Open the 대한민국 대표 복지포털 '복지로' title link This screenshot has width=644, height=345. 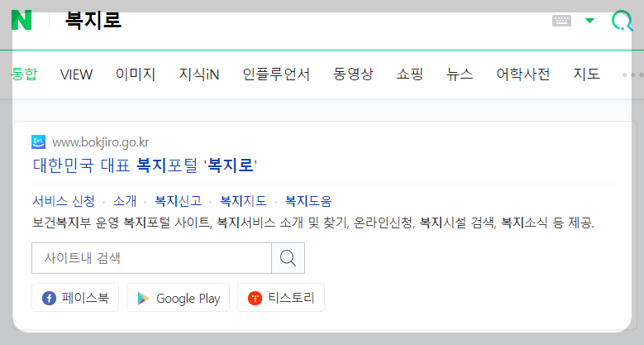click(x=145, y=165)
